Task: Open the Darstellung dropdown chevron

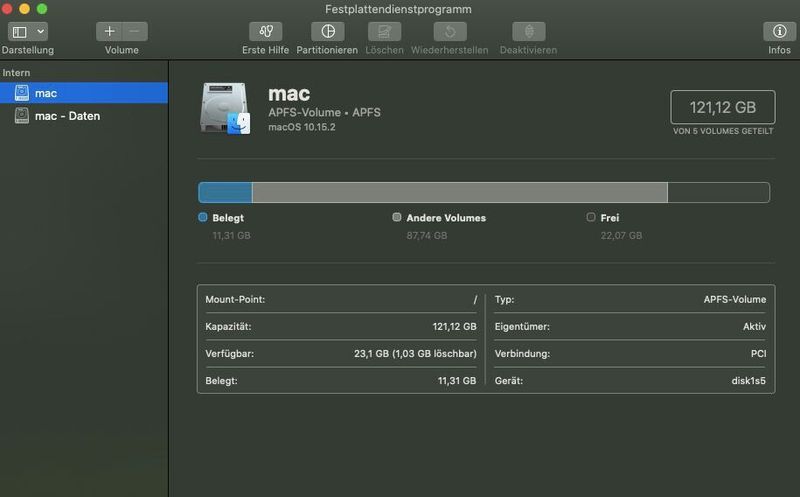Action: coord(40,32)
